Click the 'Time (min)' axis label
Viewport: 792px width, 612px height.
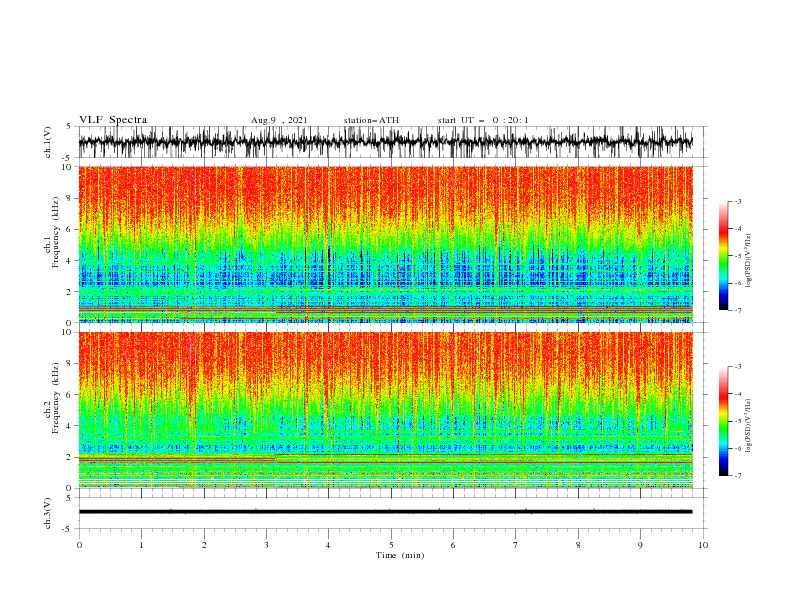[x=400, y=555]
